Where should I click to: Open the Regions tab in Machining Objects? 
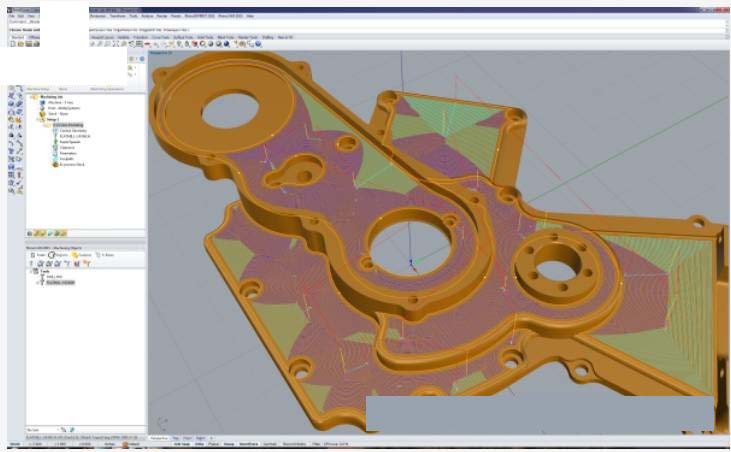click(x=60, y=255)
